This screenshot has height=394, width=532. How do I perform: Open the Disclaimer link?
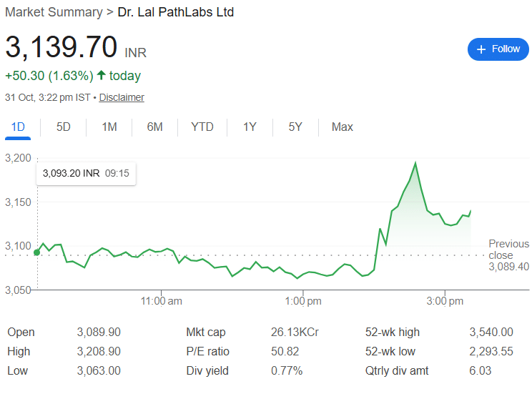point(122,97)
